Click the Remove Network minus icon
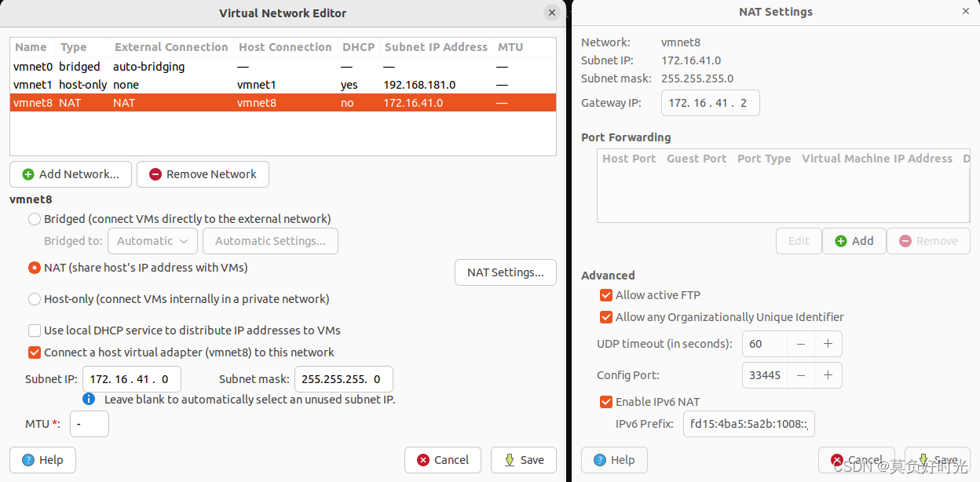 click(155, 174)
